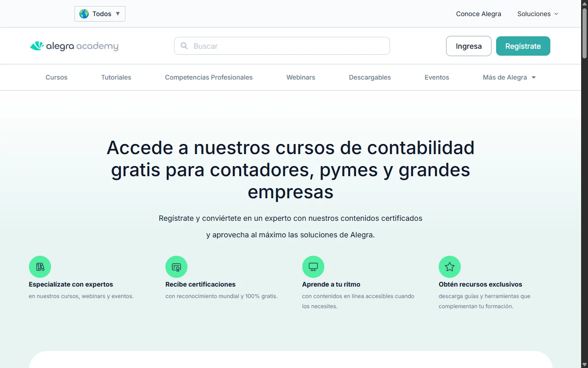Viewport: 588px width, 368px height.
Task: Focus the Buscar search field
Action: click(282, 46)
